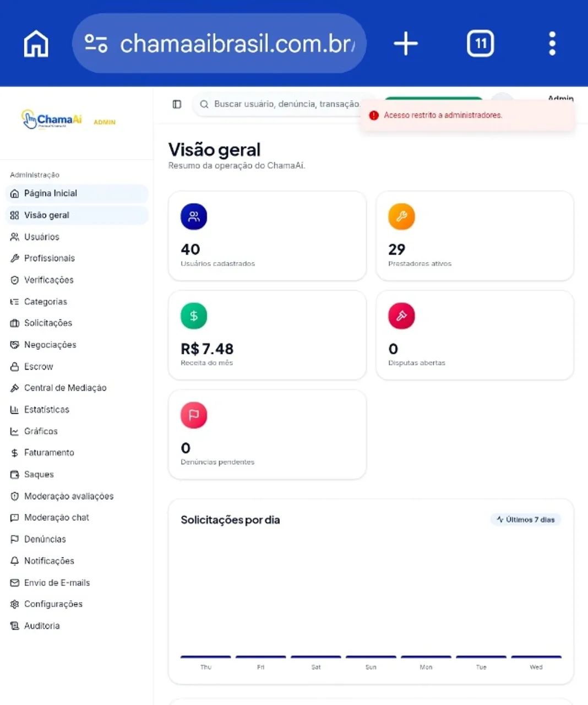Click the green dollar icon on revenue card
This screenshot has height=705, width=588.
[194, 316]
